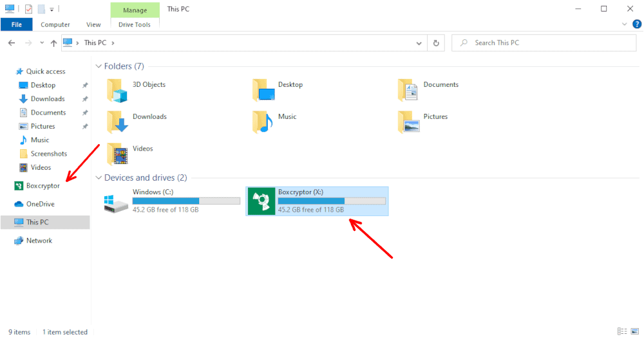The image size is (644, 339).
Task: Click This PC in the address bar
Action: pos(95,42)
